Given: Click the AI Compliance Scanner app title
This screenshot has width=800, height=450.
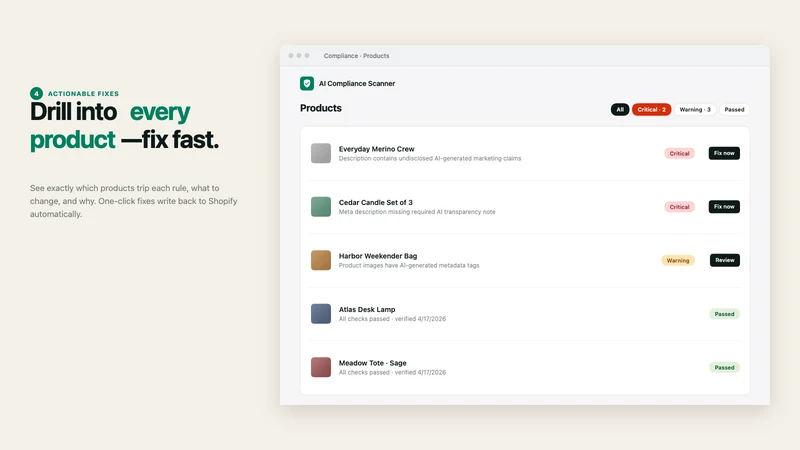Looking at the screenshot, I should (x=357, y=84).
